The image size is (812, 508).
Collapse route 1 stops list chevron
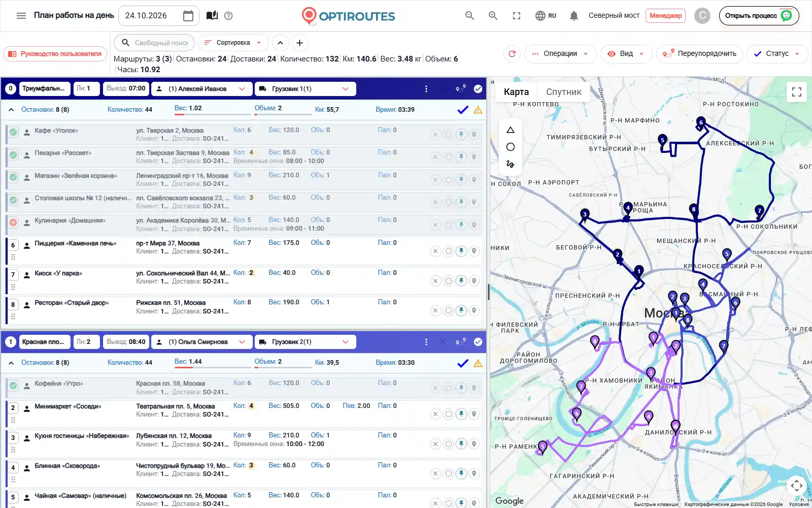pos(11,363)
